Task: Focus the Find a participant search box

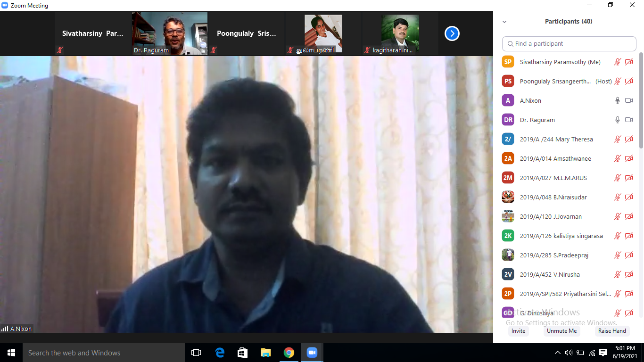Action: coord(569,43)
